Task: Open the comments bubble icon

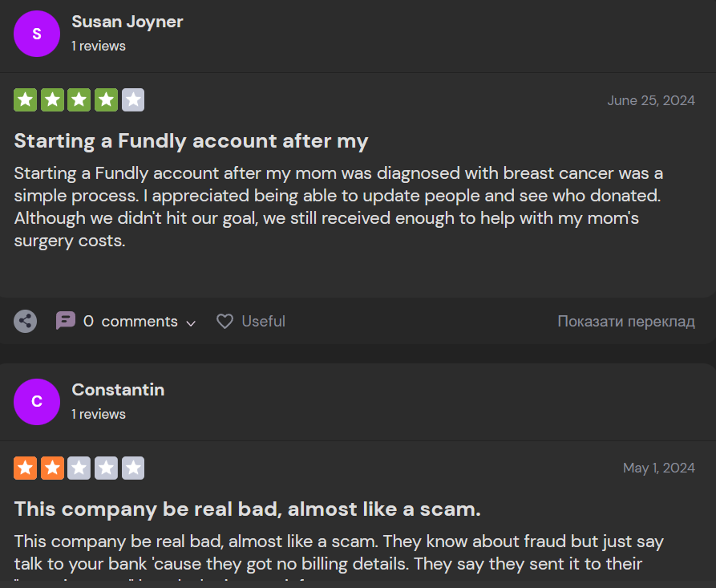Action: point(66,321)
